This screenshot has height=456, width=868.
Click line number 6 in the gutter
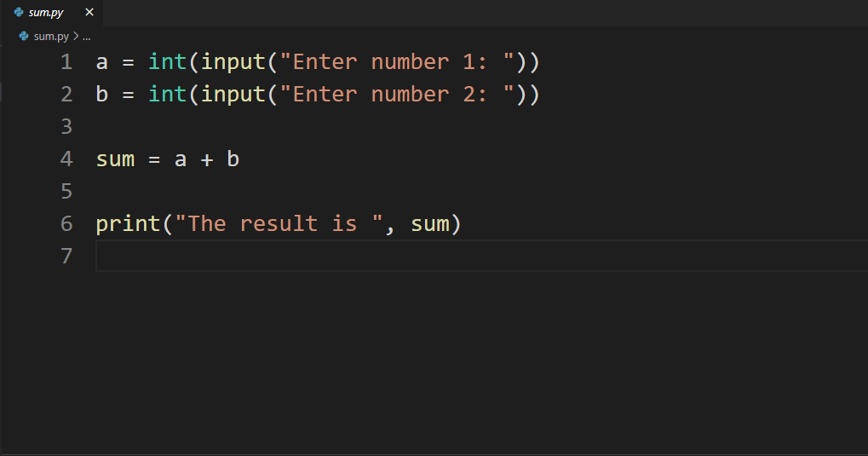[66, 224]
